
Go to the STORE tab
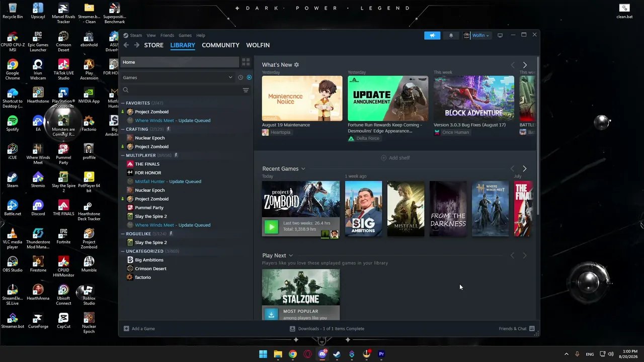(154, 45)
